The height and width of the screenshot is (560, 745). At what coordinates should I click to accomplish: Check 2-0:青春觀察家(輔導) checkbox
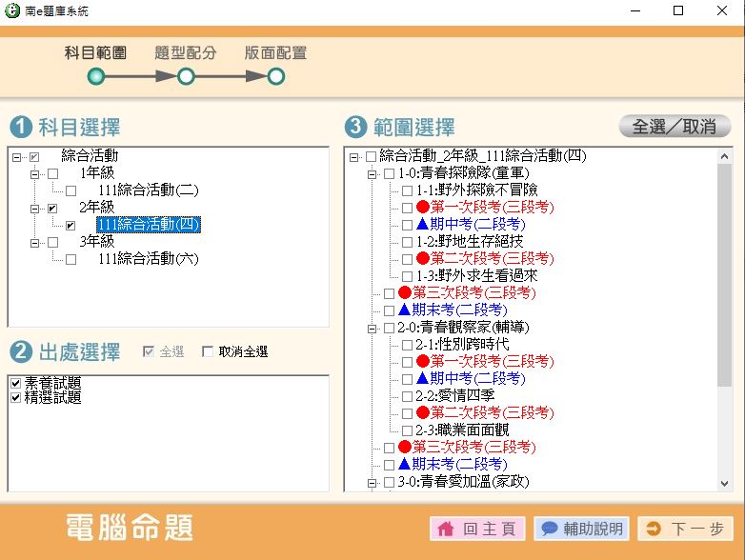(x=389, y=328)
